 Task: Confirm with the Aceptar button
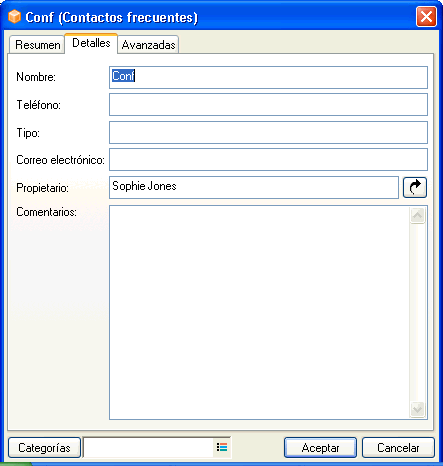click(320, 448)
